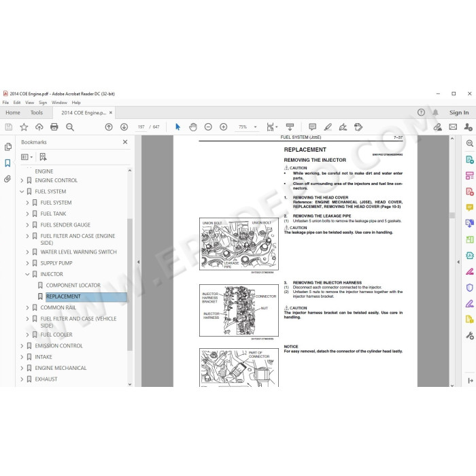Click the bookmark options list icon
Image resolution: width=476 pixels, height=476 pixels.
[27, 157]
